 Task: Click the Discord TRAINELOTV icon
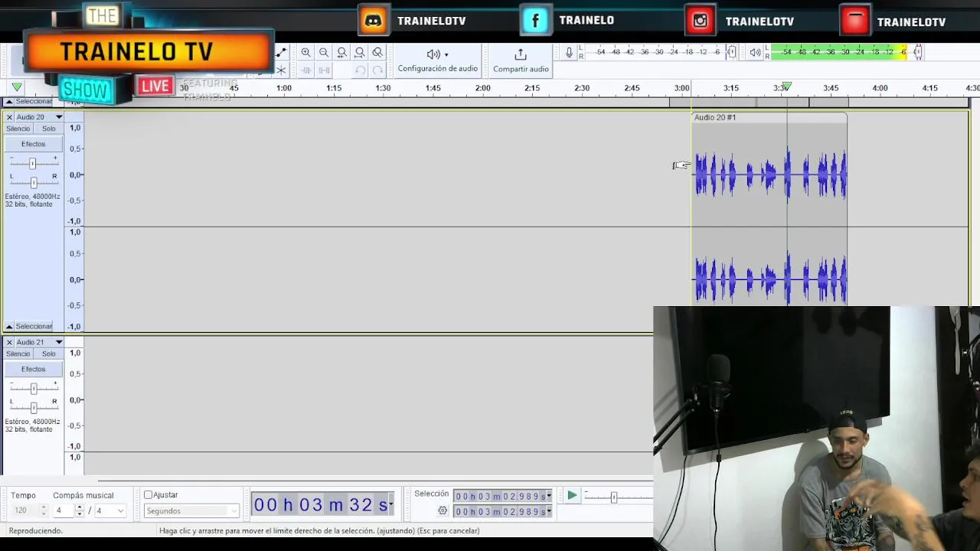click(x=374, y=21)
